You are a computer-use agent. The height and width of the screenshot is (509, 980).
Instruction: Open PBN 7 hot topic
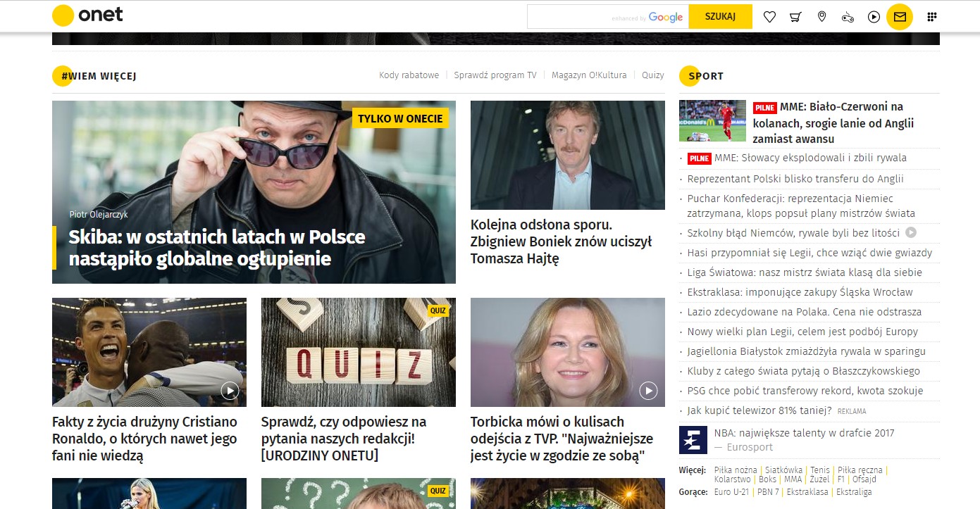[x=768, y=491]
